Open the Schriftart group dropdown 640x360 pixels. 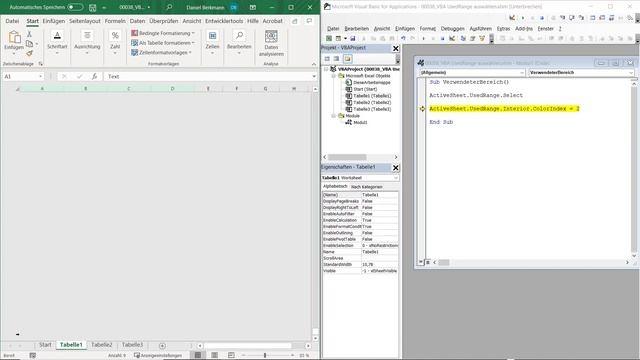[x=57, y=43]
